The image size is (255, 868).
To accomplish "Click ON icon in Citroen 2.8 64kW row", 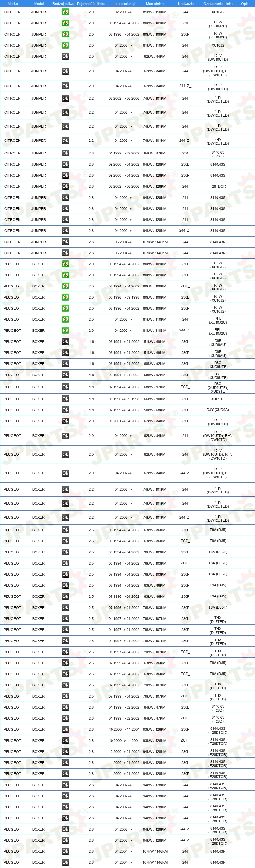I will (66, 153).
